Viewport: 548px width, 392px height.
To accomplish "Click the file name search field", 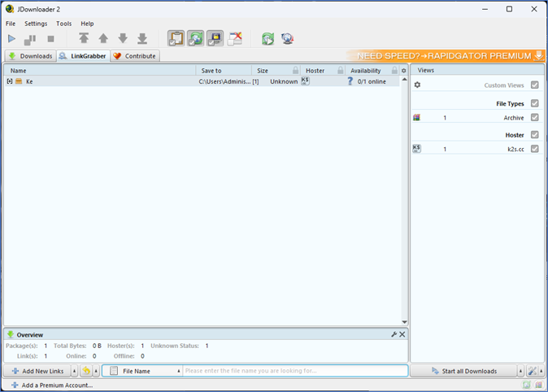I will pos(294,371).
